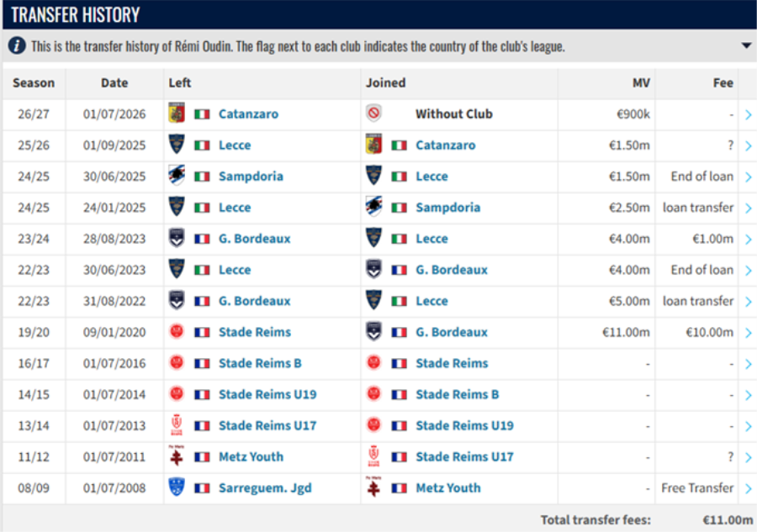Click the Sarreguem. Jgd crest in the 08/09 row
Viewport: 757px width, 532px height.
pyautogui.click(x=177, y=487)
